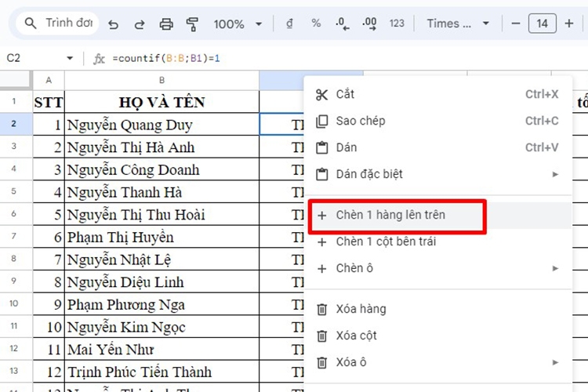Click STT cell with number 10
588x392 pixels.
coord(49,326)
